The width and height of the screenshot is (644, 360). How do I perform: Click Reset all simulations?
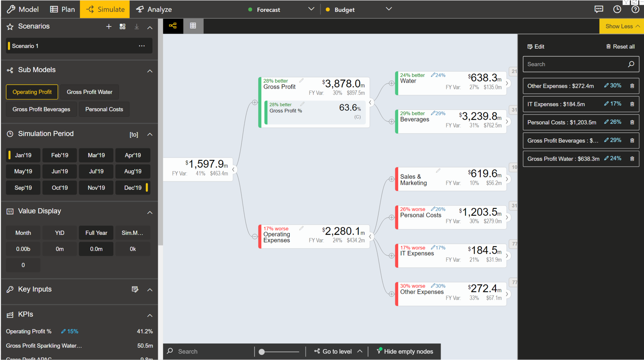click(620, 46)
